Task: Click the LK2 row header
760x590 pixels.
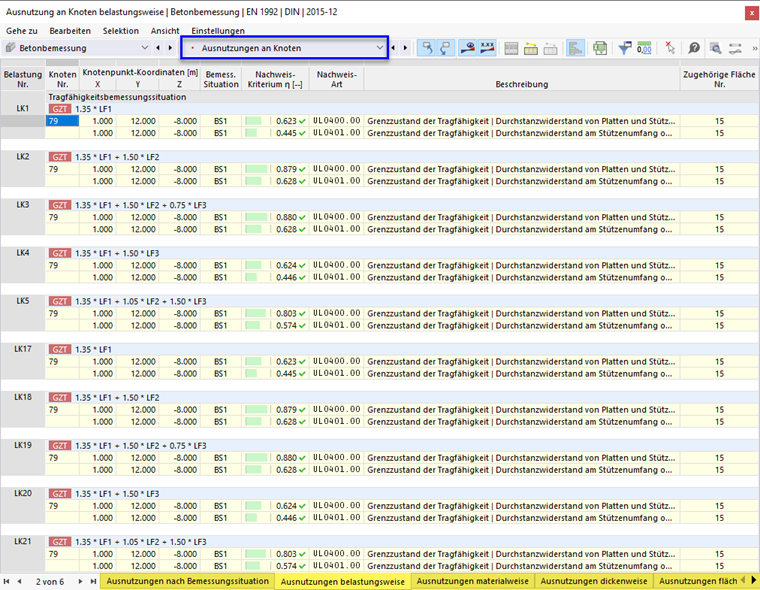Action: pyautogui.click(x=23, y=157)
